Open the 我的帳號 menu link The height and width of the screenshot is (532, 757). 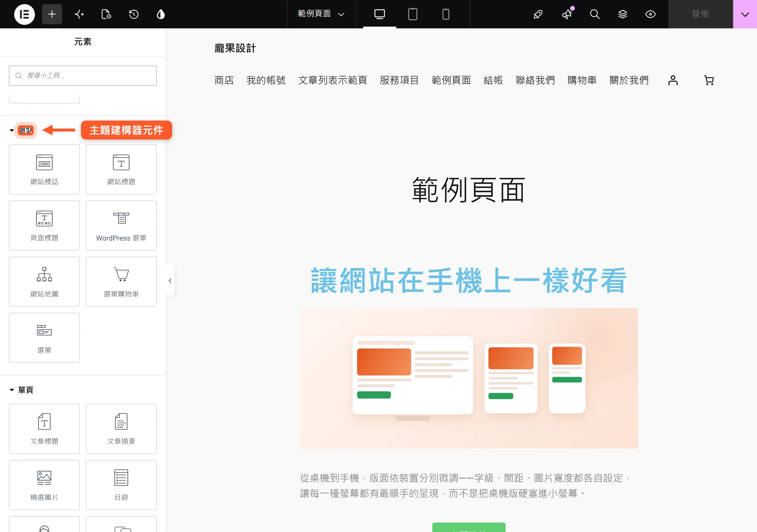[266, 80]
